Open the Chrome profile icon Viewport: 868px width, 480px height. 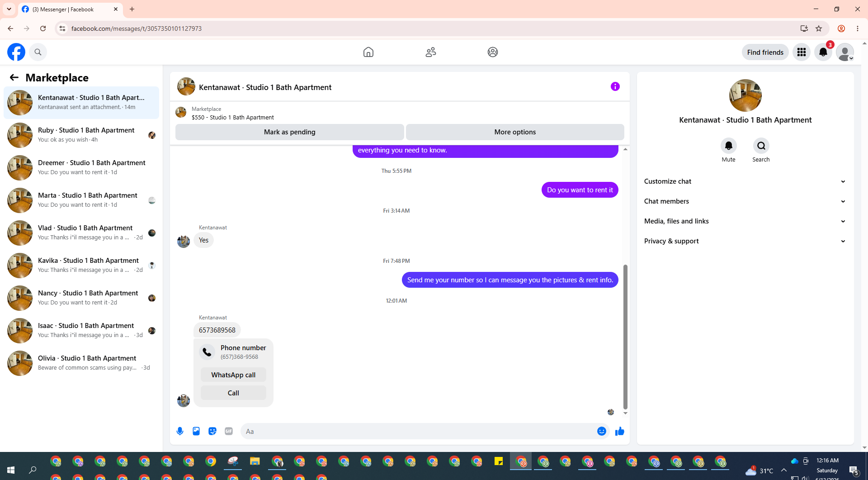pyautogui.click(x=841, y=29)
